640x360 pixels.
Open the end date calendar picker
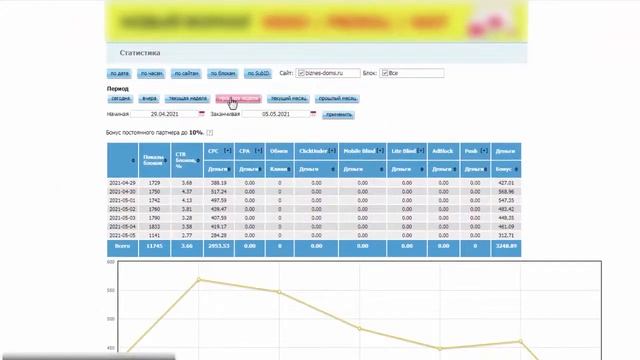point(313,114)
